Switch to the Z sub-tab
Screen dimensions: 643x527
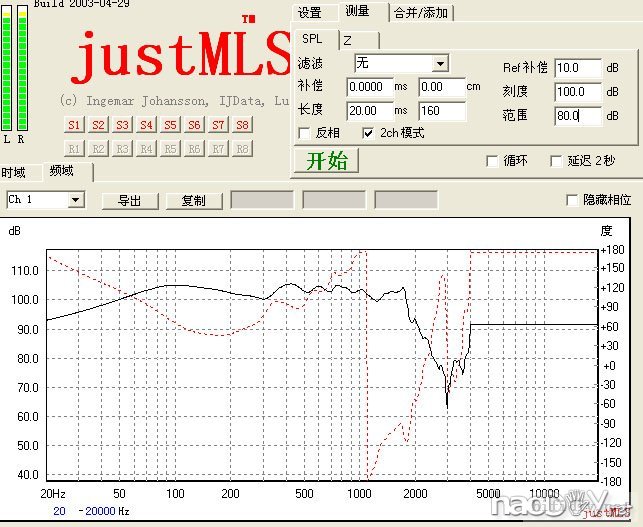347,40
